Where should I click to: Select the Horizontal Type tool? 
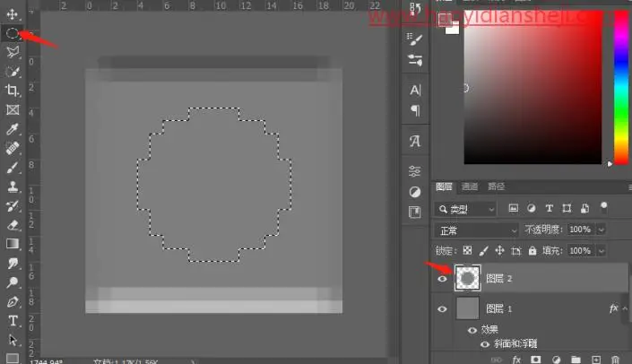tap(13, 320)
